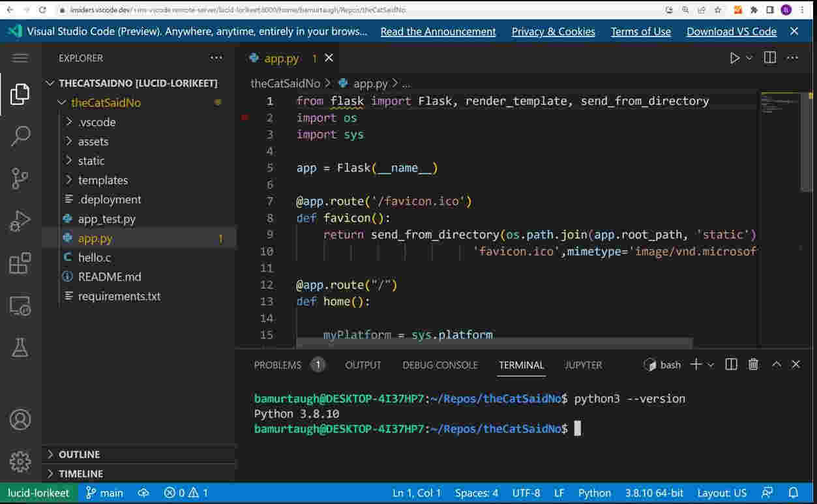Open the launch profile dropdown next to plus
This screenshot has height=504, width=817.
(711, 365)
